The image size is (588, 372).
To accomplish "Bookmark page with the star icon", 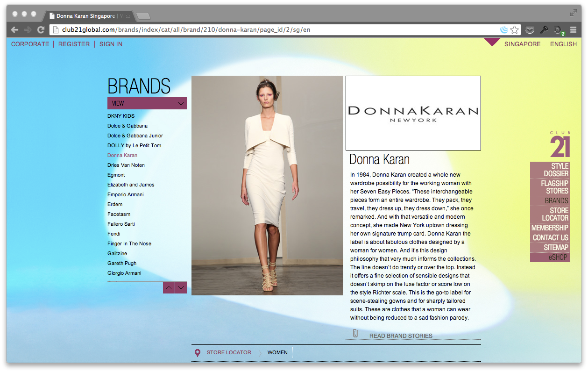I will (x=515, y=30).
